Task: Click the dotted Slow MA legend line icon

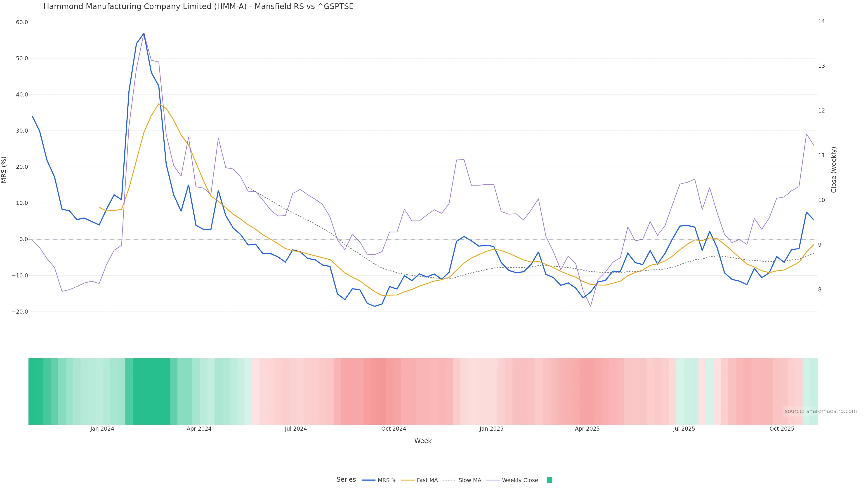Action: coord(449,480)
